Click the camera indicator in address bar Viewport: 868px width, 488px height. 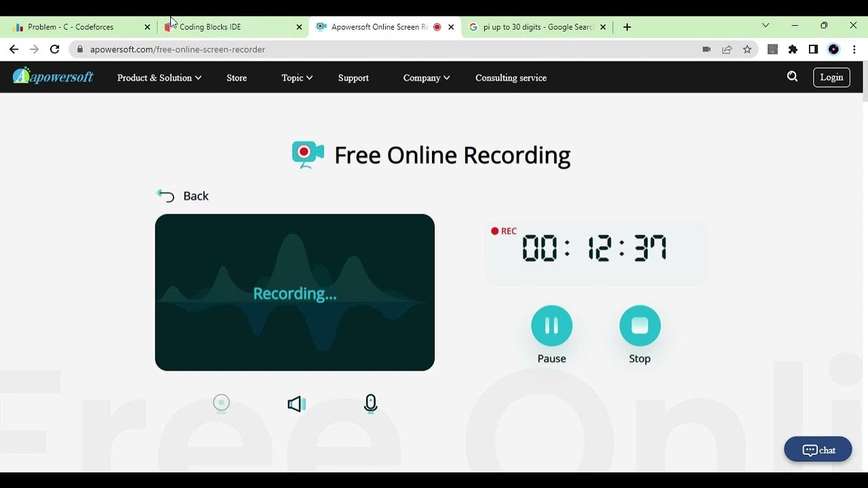tap(707, 49)
